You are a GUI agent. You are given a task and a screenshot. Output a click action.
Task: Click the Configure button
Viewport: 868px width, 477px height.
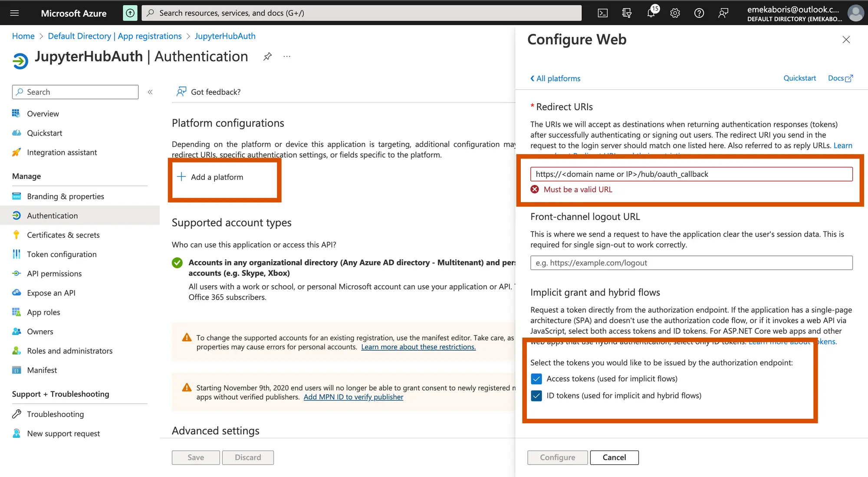point(557,457)
